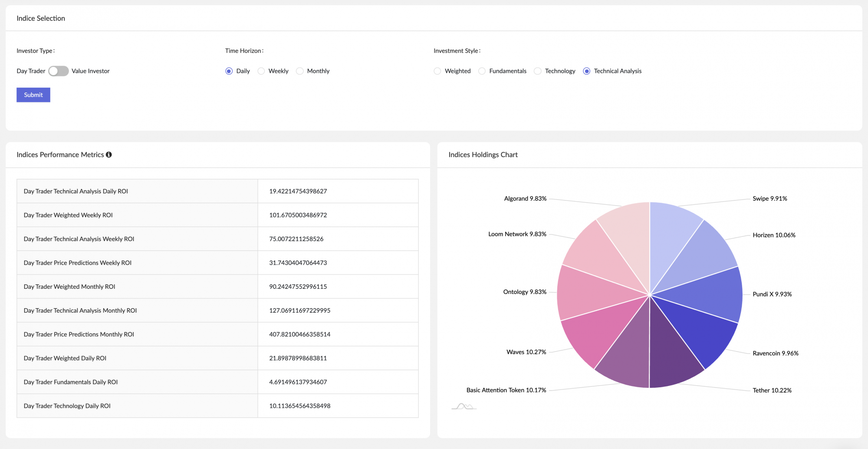Click the Day Trader label
Screen dimensions: 868x449
[30, 71]
